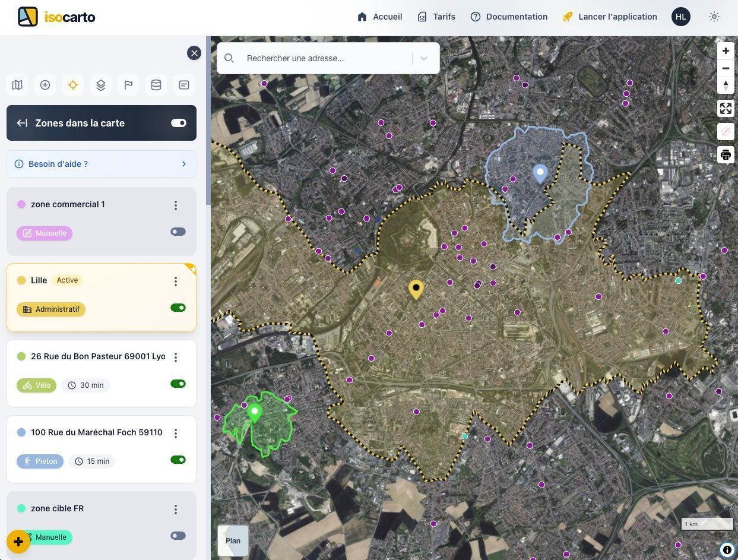This screenshot has width=738, height=560.
Task: Disable the Lille zone visibility toggle
Action: pos(178,308)
